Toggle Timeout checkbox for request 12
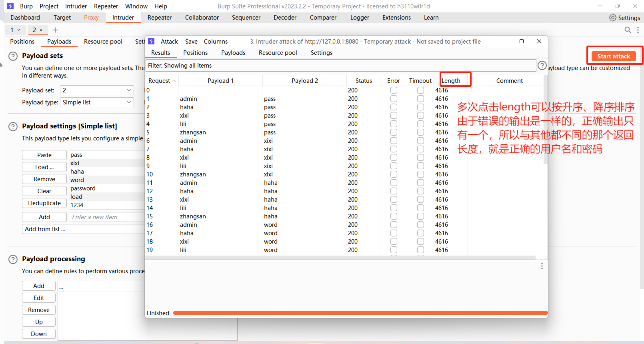Screen dimensions: 644x344 coord(420,191)
